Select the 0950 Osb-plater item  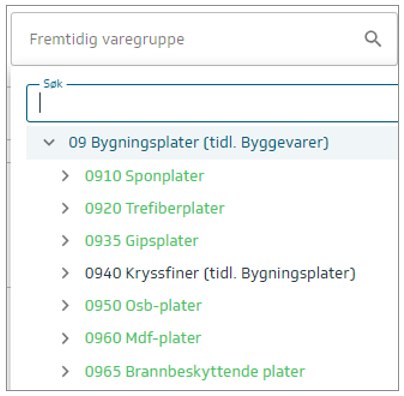coord(143,305)
